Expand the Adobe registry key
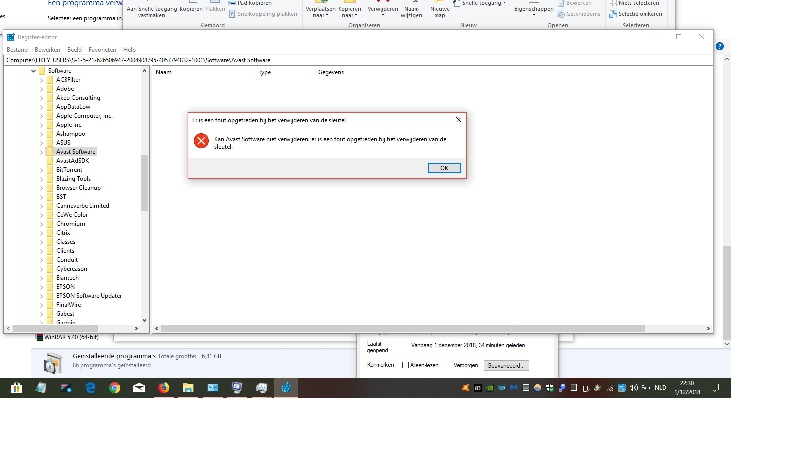This screenshot has height=450, width=800. coord(41,88)
